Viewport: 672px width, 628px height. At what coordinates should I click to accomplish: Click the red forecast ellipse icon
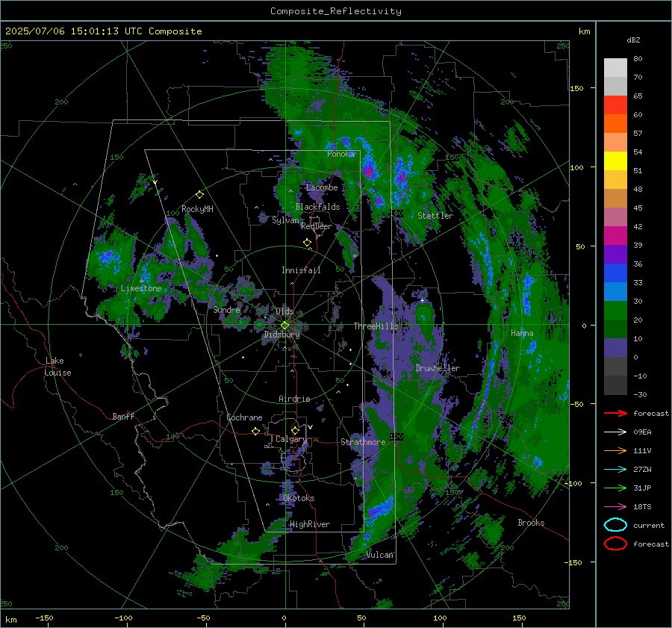(615, 544)
